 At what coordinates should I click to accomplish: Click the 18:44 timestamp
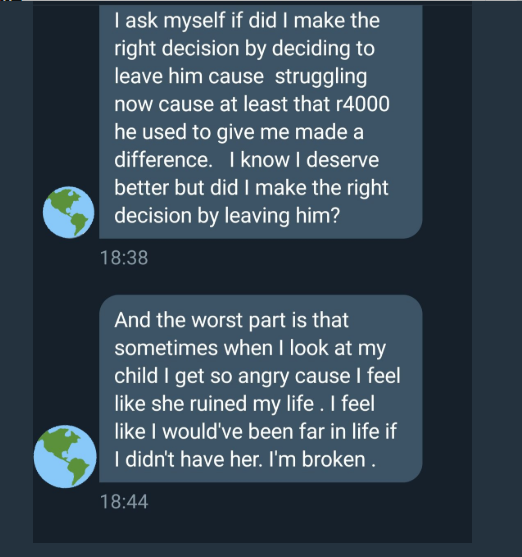tap(124, 502)
